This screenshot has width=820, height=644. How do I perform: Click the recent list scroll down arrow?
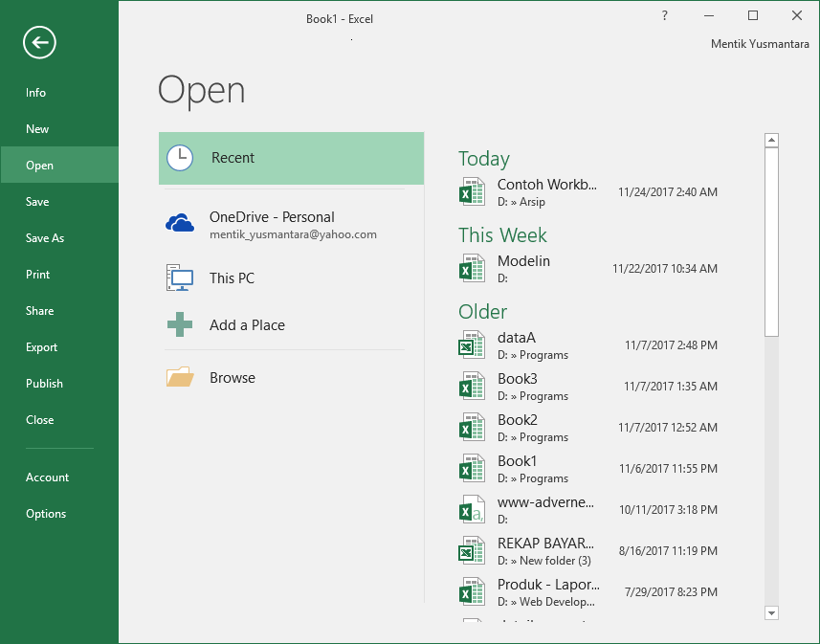click(771, 612)
